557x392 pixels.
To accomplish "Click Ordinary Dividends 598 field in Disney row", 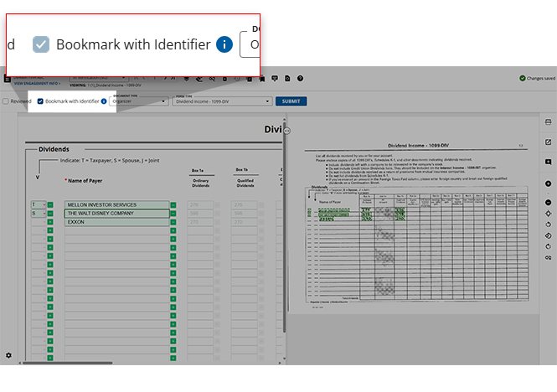I will pyautogui.click(x=200, y=214).
